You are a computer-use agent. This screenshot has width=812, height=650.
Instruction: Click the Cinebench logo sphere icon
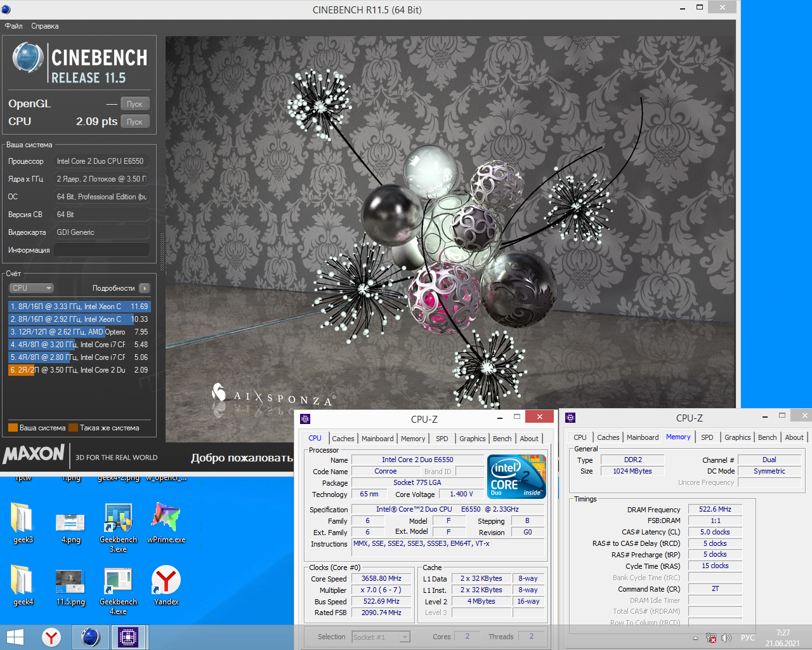point(28,57)
